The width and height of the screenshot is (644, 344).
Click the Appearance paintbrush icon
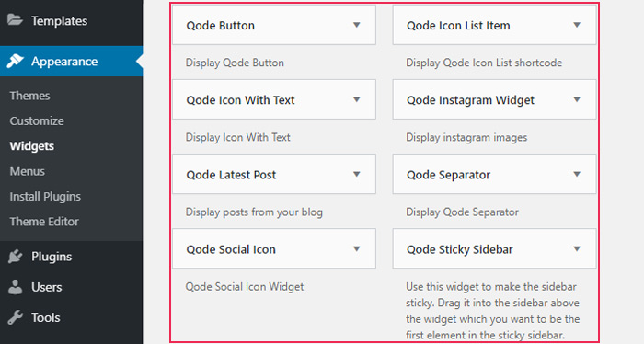coord(16,61)
